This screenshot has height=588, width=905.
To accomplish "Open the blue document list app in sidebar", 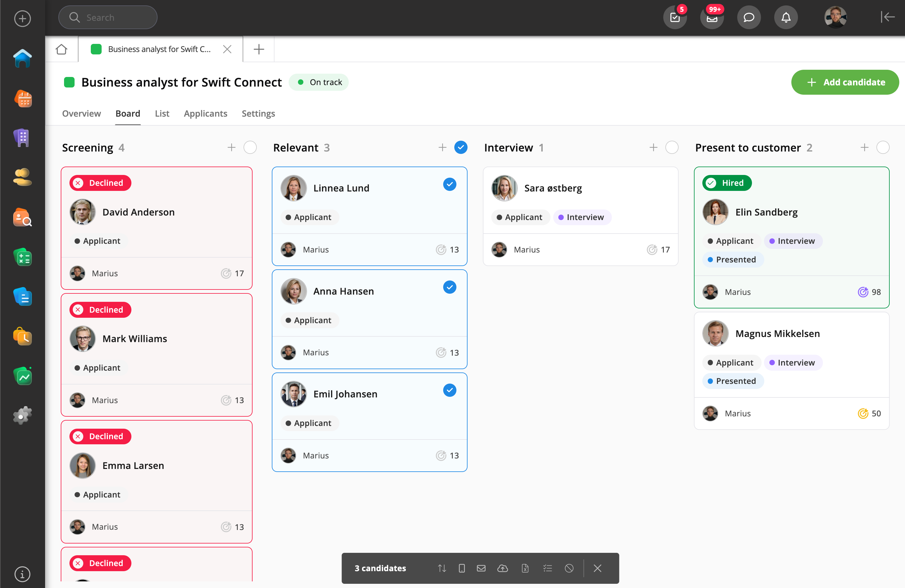I will 23,297.
